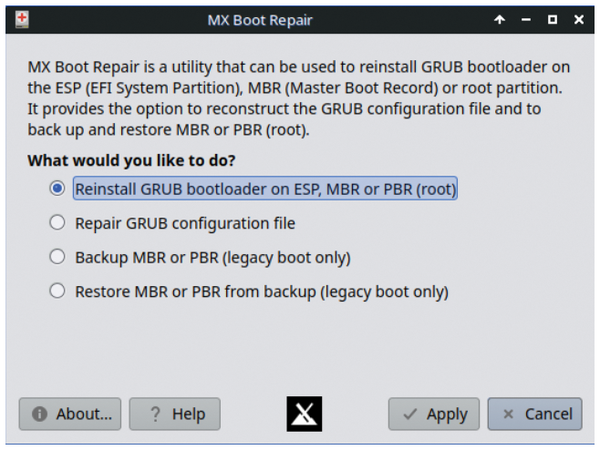Viewport: 600px width, 450px height.
Task: Select Backup MBR or PBR radio button
Action: click(58, 258)
